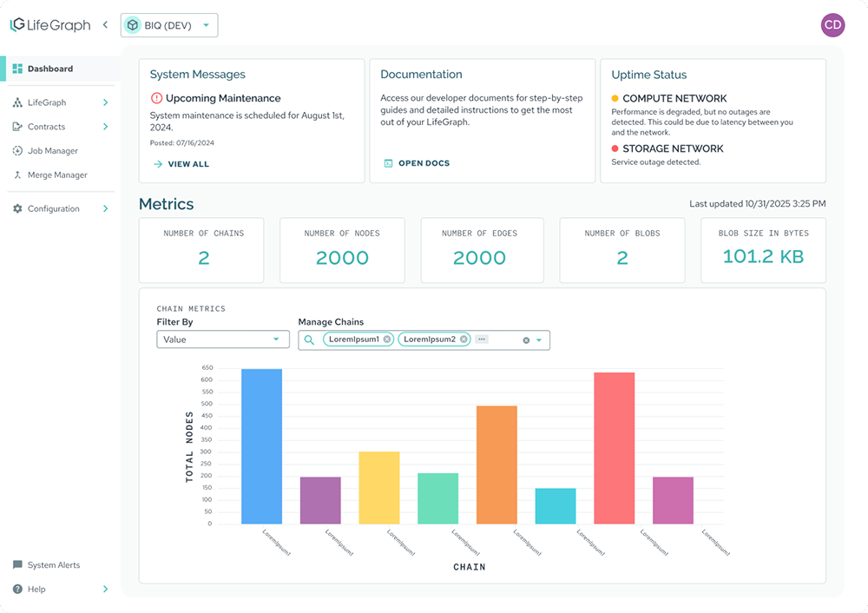Remove the LoremIpsum2 chain chip
Viewport: 868px width, 613px height.
coord(464,339)
